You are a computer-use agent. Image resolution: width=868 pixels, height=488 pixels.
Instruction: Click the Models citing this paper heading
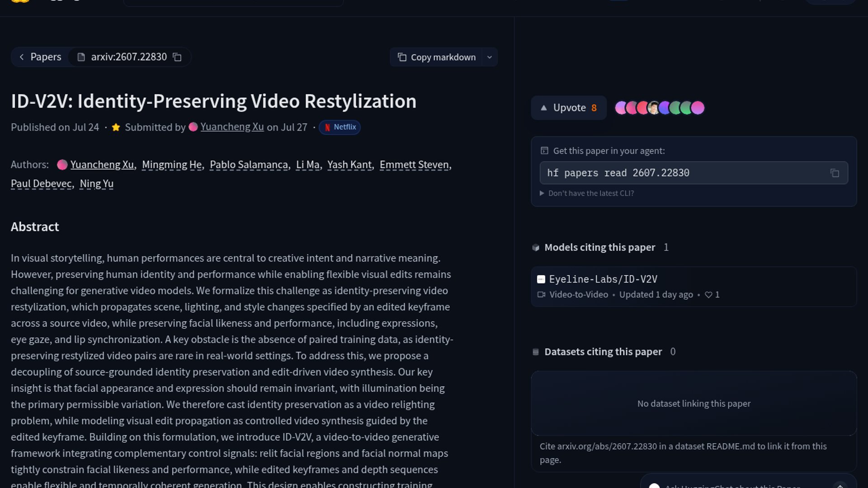tap(599, 247)
